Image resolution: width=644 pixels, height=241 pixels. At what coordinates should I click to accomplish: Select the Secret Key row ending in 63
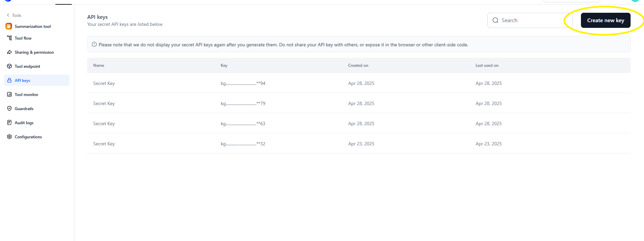[x=359, y=123]
